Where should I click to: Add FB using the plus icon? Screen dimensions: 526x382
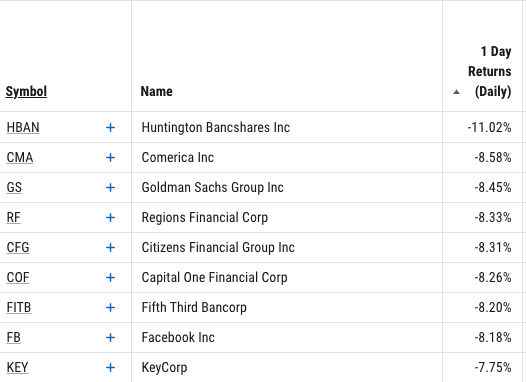click(x=110, y=337)
